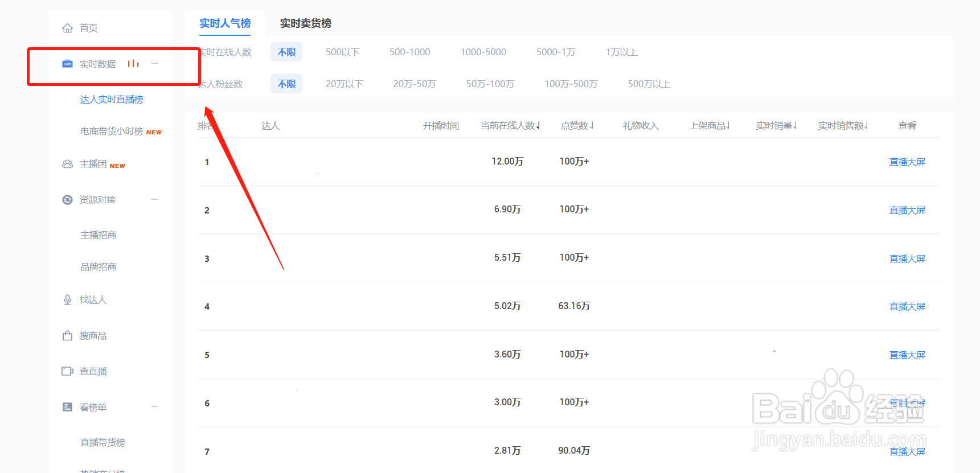980x473 pixels.
Task: Filter follower count to 50万-100万
Action: pyautogui.click(x=490, y=84)
